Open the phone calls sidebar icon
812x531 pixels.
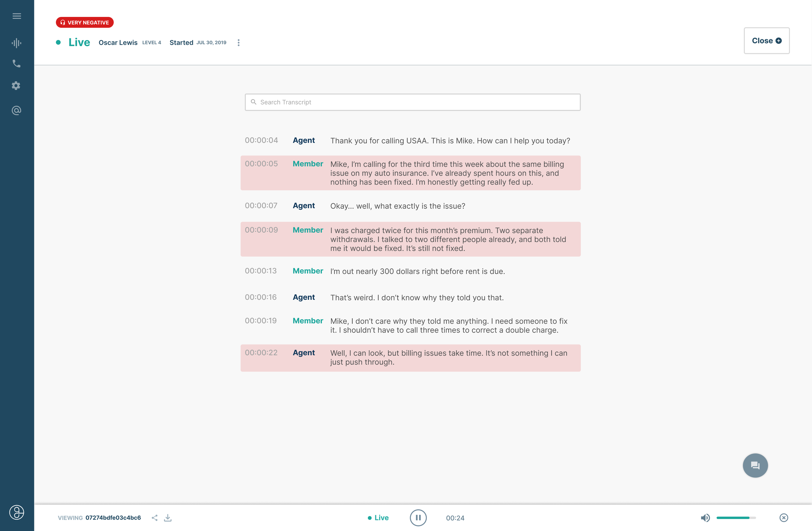(17, 64)
